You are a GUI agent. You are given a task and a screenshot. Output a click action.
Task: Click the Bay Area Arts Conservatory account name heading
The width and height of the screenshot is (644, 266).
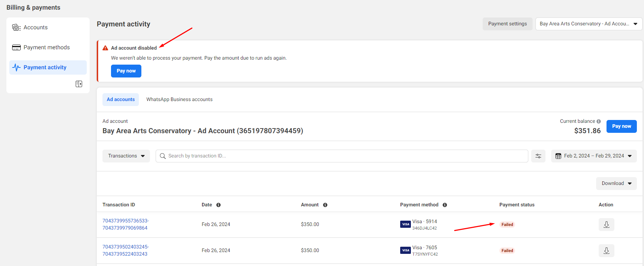[x=203, y=131]
